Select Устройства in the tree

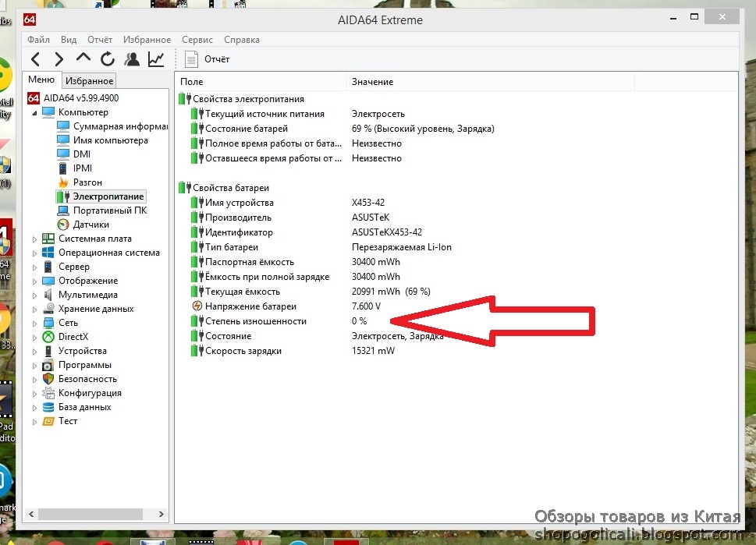pyautogui.click(x=82, y=351)
